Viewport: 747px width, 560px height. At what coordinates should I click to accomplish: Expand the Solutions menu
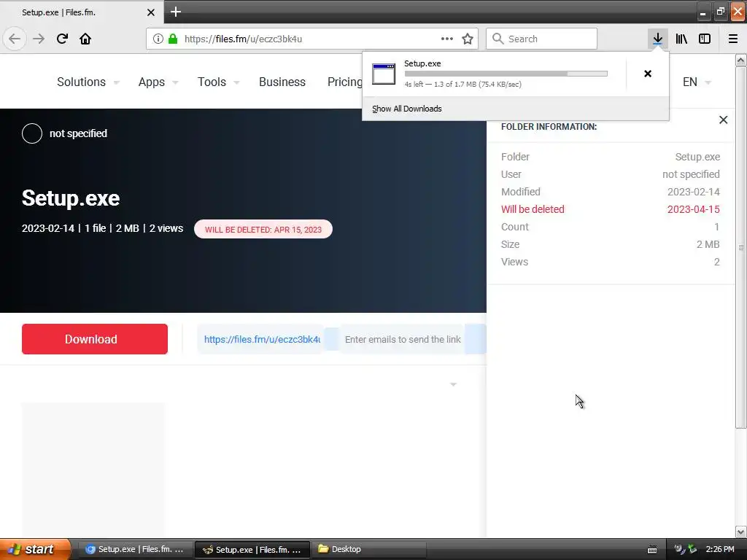click(x=88, y=82)
